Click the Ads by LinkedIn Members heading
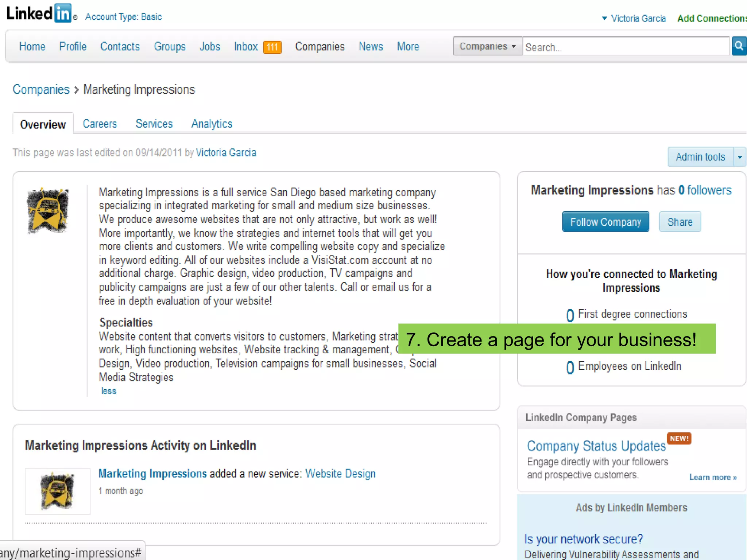Screen dimensions: 747x560 (631, 508)
